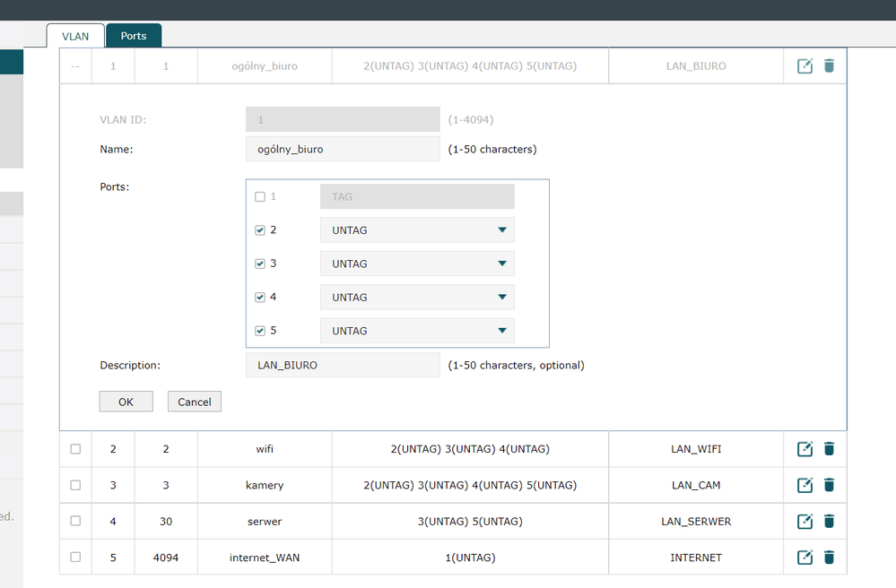Uncheck port 4 in the Ports list
The image size is (896, 588).
coord(260,298)
